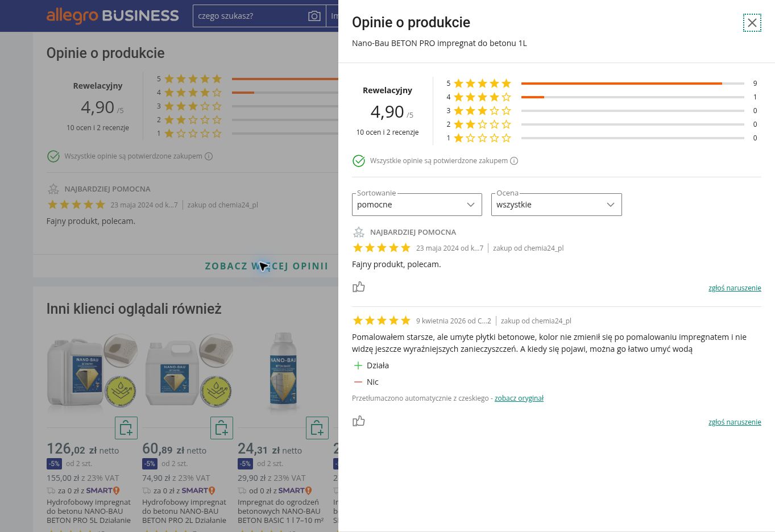775x532 pixels.
Task: Open the Sortowanie dropdown
Action: pos(417,205)
